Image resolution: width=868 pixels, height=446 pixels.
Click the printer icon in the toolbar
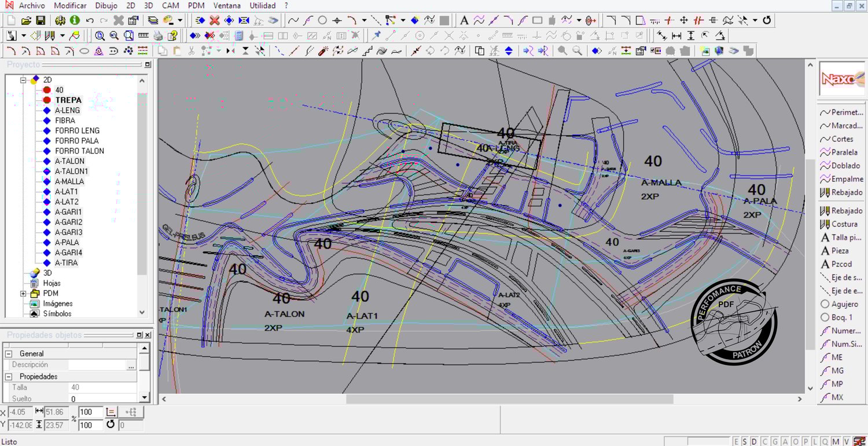pos(158,35)
